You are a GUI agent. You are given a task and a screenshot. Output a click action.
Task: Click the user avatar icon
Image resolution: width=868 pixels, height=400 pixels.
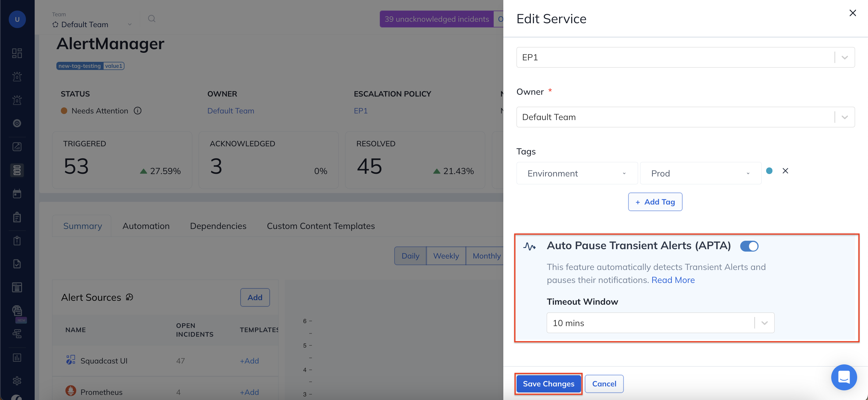17,19
